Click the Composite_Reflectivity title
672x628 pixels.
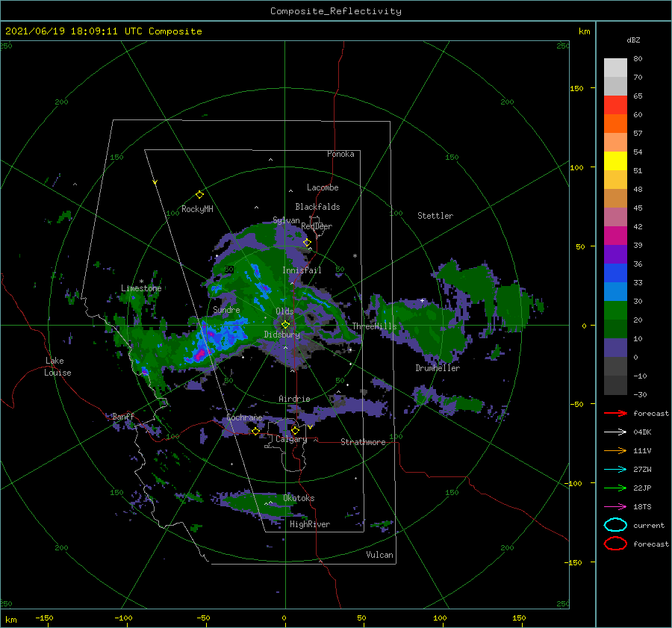336,11
